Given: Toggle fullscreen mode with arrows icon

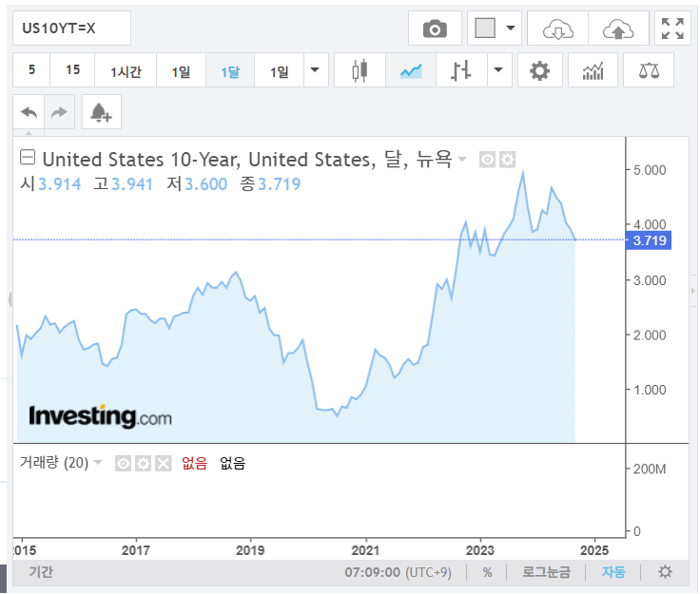Looking at the screenshot, I should pyautogui.click(x=672, y=29).
